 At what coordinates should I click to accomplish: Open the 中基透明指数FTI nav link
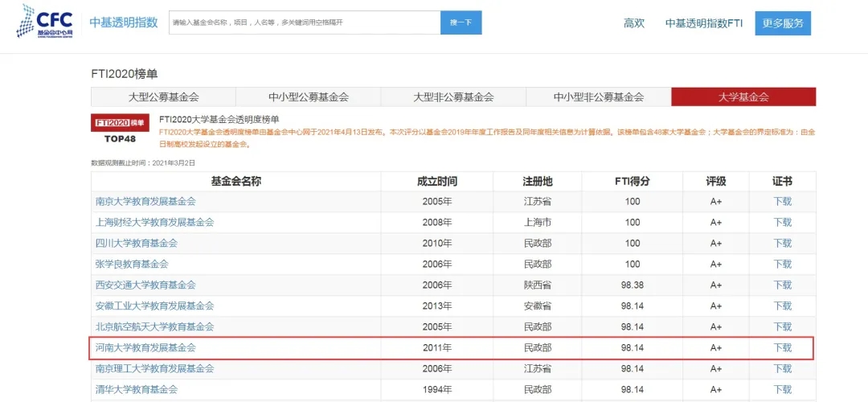point(703,23)
